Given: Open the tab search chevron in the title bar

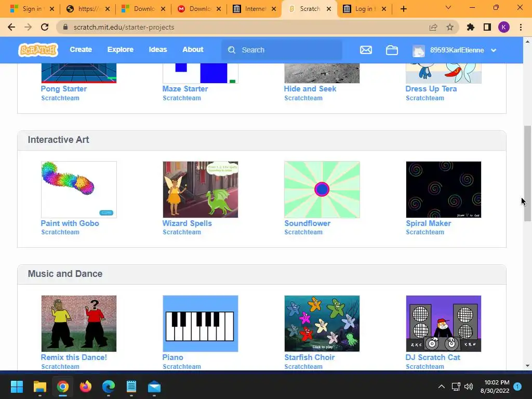Looking at the screenshot, I should point(448,7).
